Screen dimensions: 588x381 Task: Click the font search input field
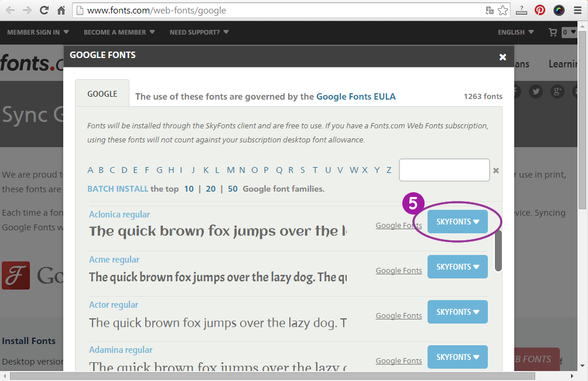(444, 170)
